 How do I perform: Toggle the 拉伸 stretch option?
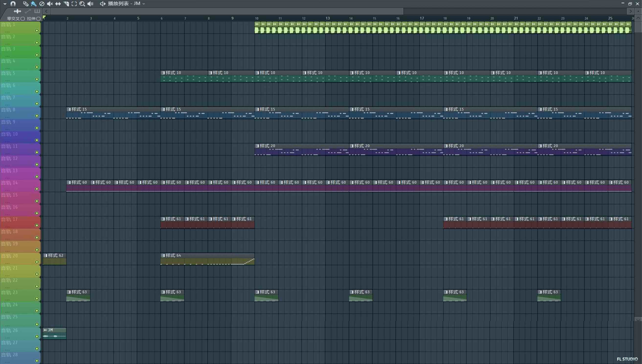(x=34, y=19)
